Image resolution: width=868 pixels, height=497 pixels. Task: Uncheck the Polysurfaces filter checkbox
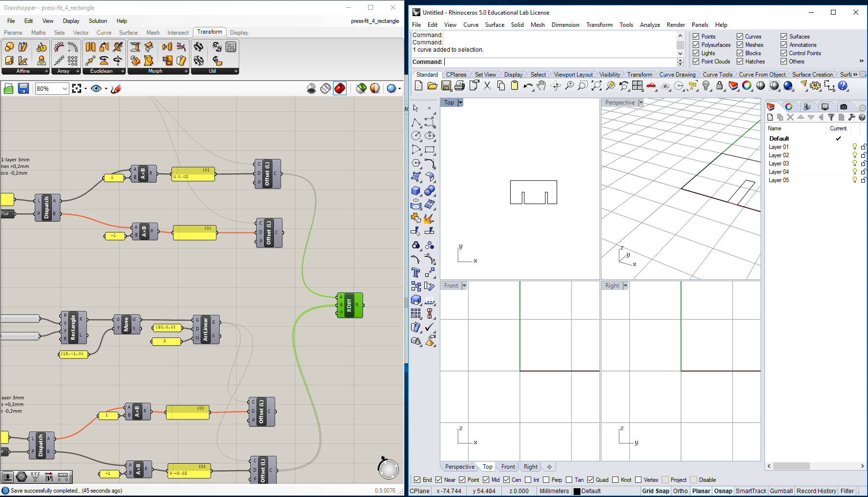[696, 45]
